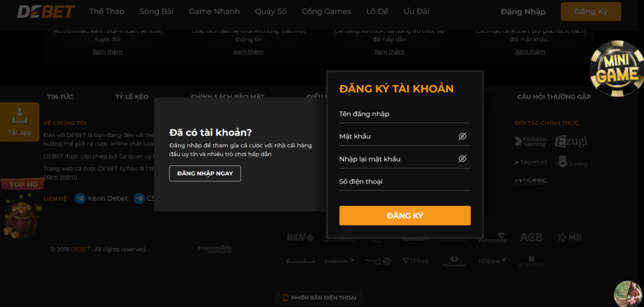Open Kênh Debet Telegram icon

(80, 199)
